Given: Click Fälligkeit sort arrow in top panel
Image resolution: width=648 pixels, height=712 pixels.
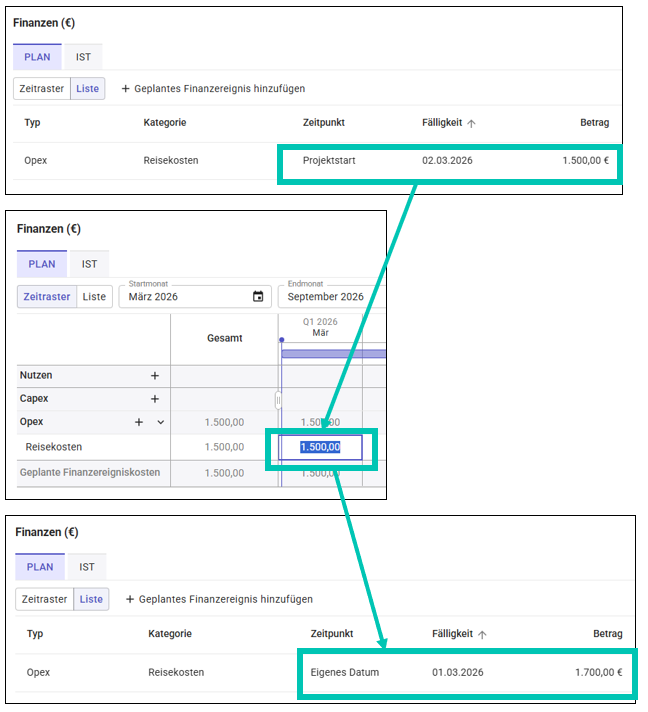Looking at the screenshot, I should [x=471, y=123].
